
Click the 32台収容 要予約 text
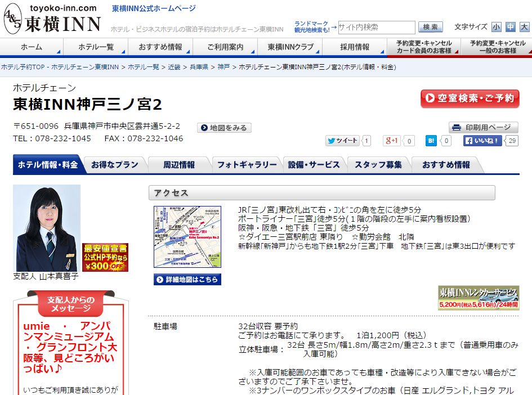(268, 326)
